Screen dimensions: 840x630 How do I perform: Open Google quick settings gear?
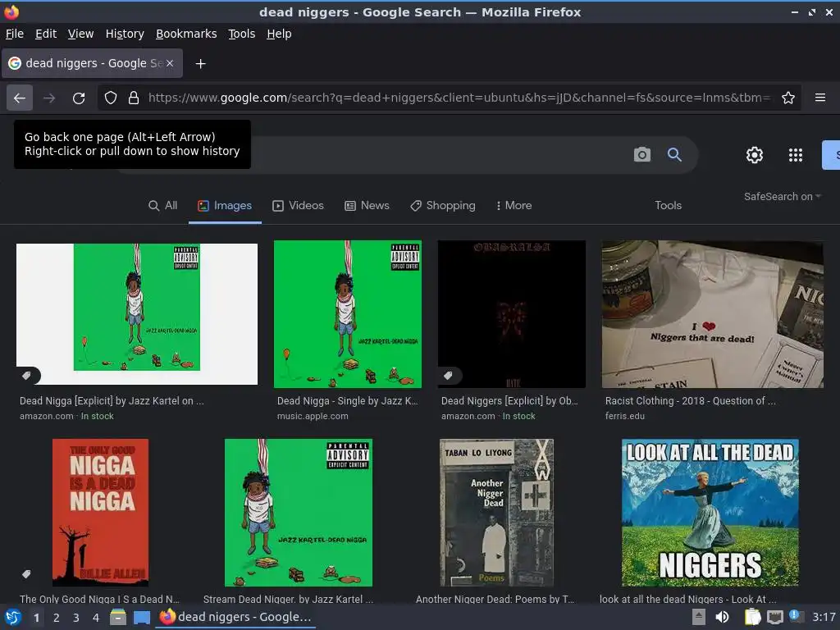(755, 155)
